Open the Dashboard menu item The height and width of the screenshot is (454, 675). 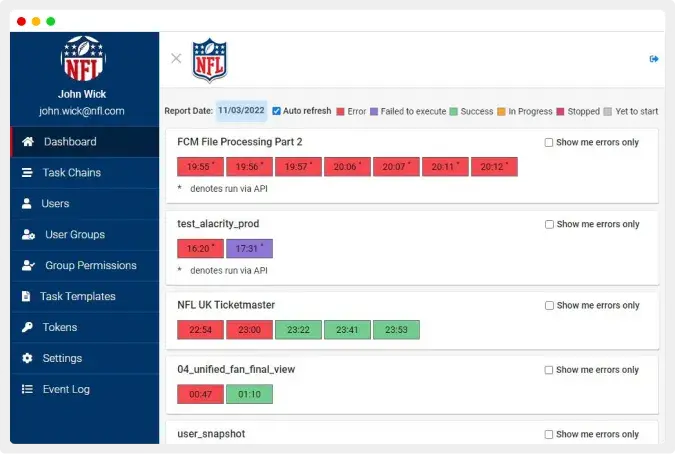[x=84, y=142]
